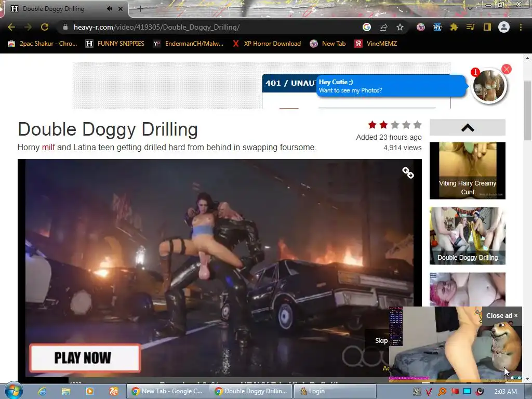The width and height of the screenshot is (532, 399).
Task: Open a new tab with the plus button
Action: click(x=140, y=9)
